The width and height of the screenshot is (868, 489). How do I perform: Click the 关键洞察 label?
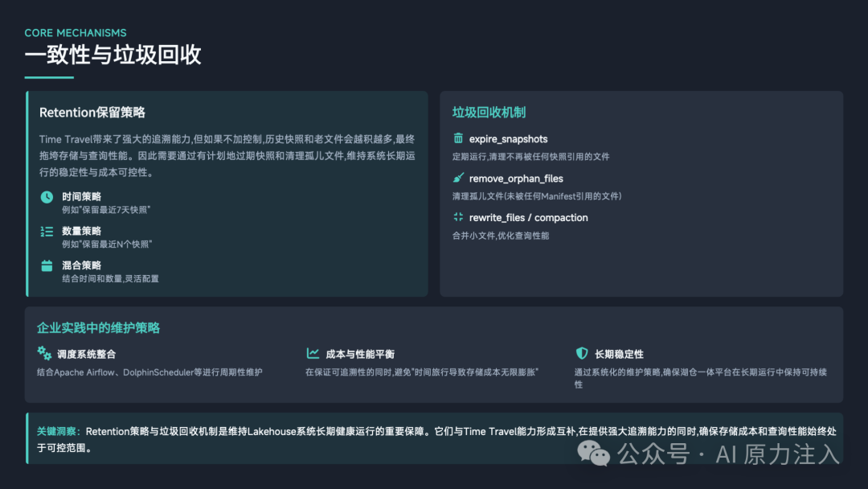pos(58,431)
